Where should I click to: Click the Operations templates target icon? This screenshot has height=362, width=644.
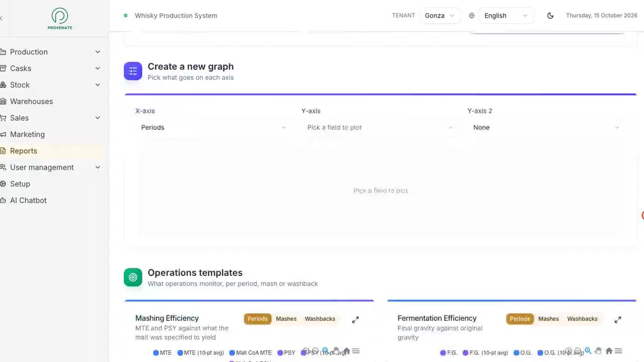point(133,277)
